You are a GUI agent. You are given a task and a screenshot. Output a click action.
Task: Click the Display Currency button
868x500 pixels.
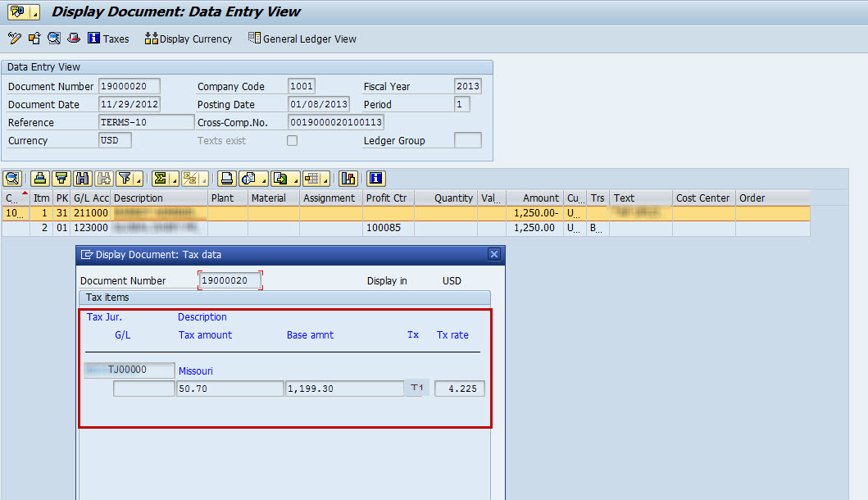tap(189, 39)
